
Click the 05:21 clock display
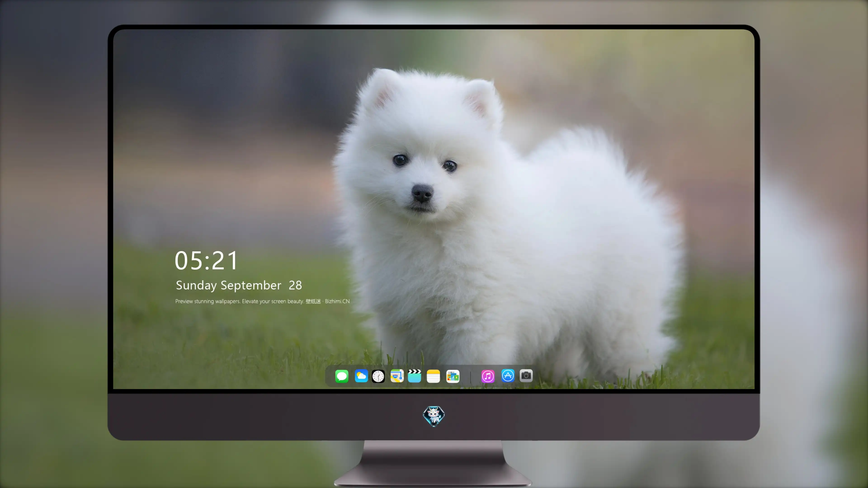click(206, 260)
